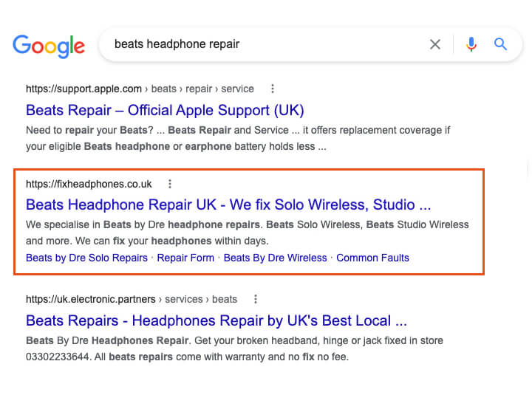Click snippet text 'We specialise in Beats by Dre'

click(x=95, y=224)
